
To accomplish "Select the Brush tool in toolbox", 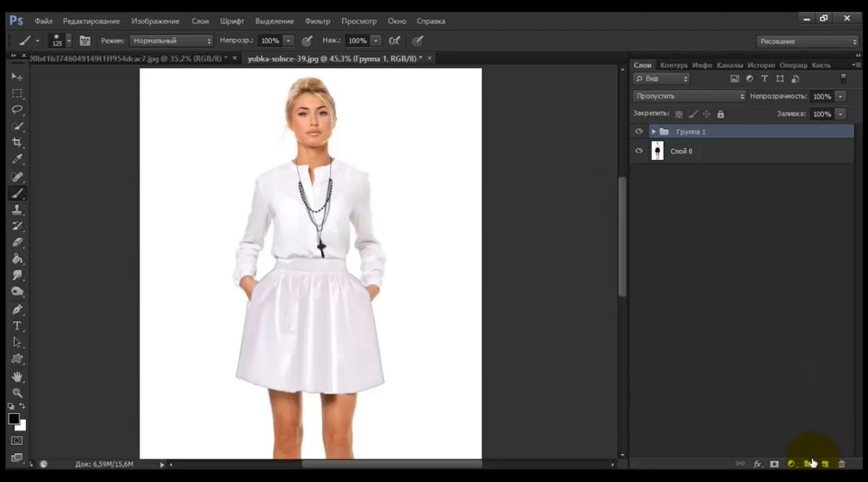I will pyautogui.click(x=17, y=194).
